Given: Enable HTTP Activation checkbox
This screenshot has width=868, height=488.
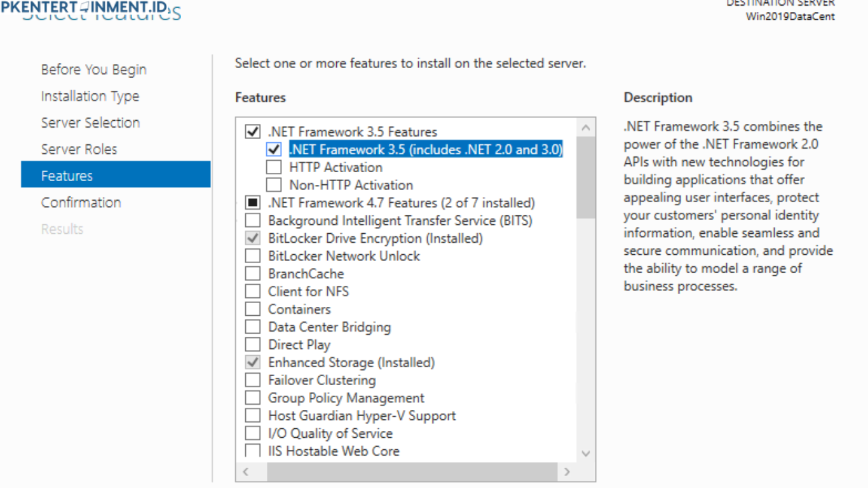Looking at the screenshot, I should click(x=274, y=168).
